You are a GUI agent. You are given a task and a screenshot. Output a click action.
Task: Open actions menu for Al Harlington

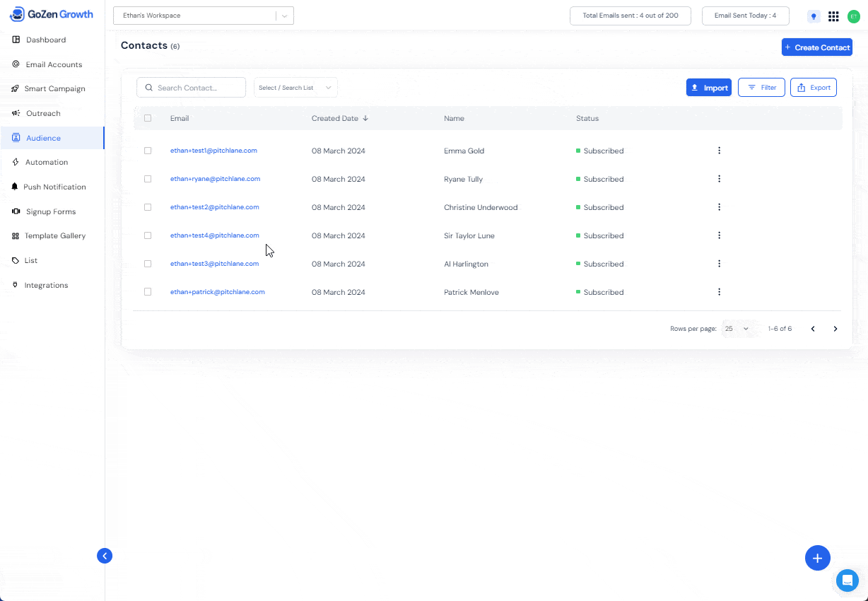(x=719, y=264)
